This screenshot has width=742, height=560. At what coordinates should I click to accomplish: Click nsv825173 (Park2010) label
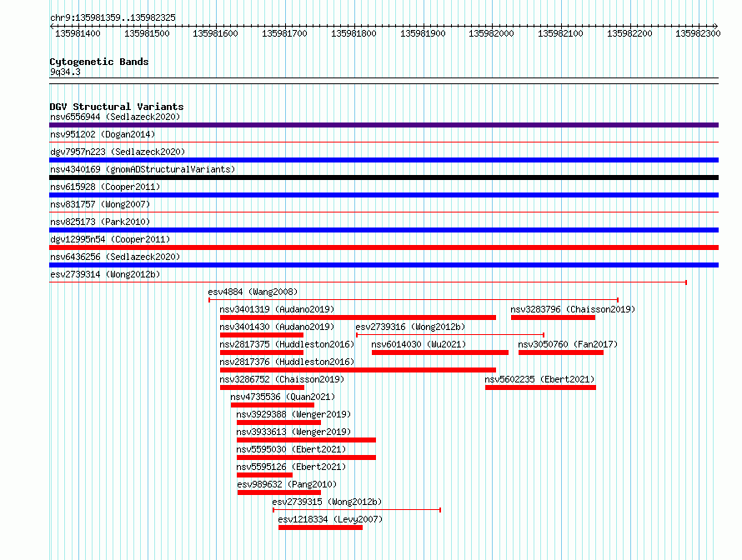(x=100, y=222)
